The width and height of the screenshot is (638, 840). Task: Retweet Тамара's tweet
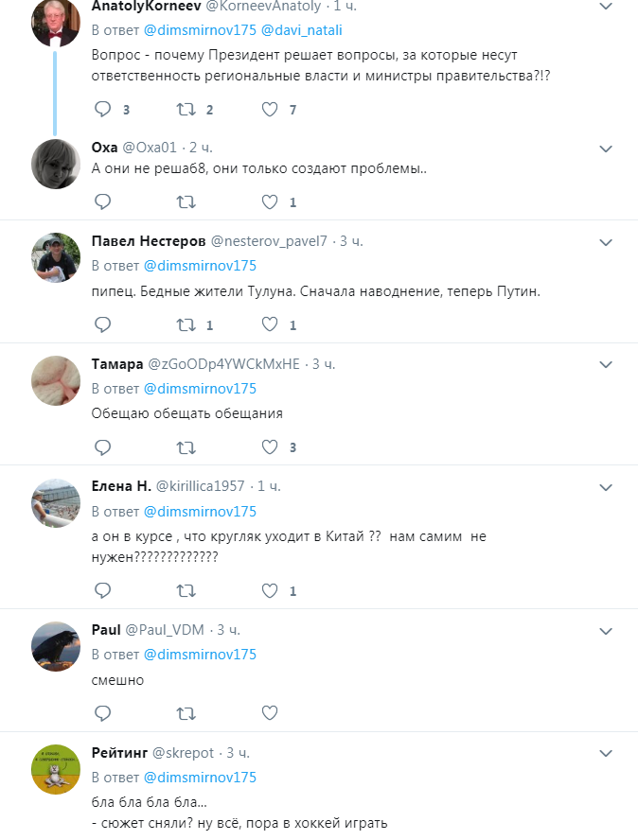click(x=186, y=446)
